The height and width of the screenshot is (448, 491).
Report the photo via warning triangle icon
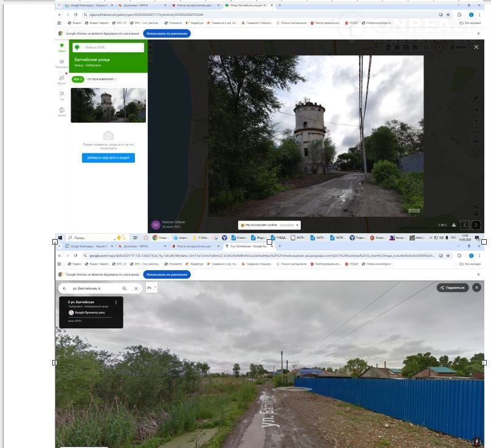tap(453, 225)
